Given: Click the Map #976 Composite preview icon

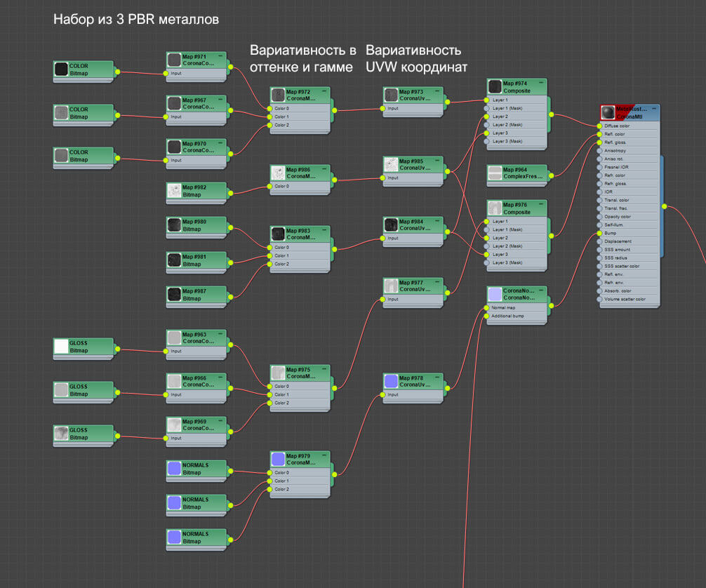Looking at the screenshot, I should pos(496,207).
